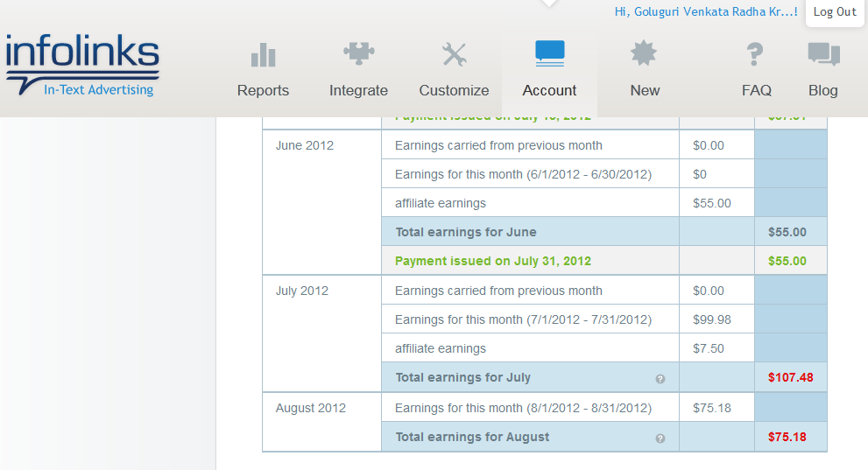Open the Hi, Goluguri Venkata user link
Screen dimensions: 868x470
pos(706,11)
